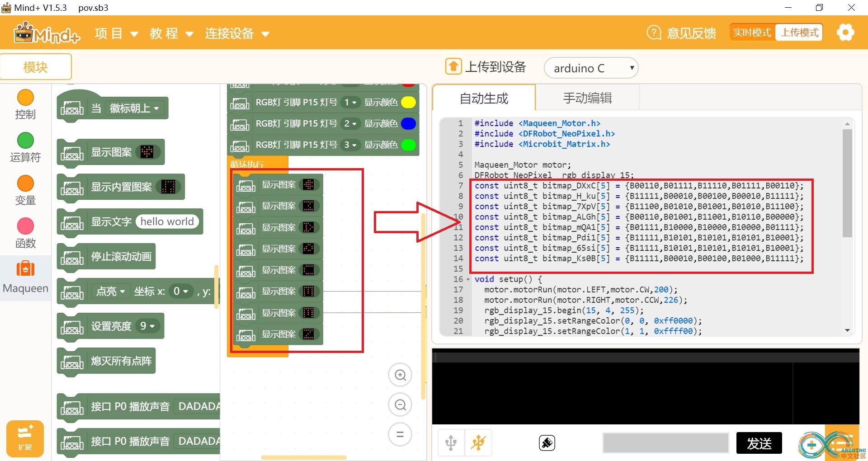
Task: Click 上传到设备 upload button
Action: (x=486, y=67)
